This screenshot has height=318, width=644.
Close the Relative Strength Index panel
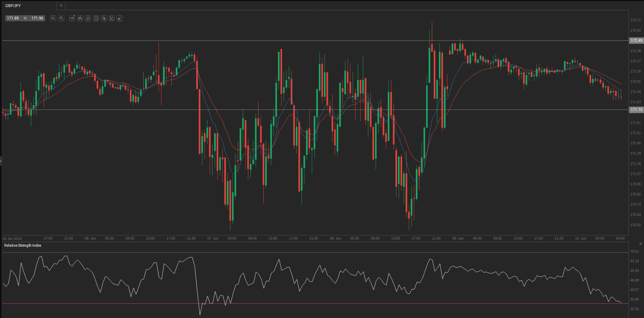[640, 244]
